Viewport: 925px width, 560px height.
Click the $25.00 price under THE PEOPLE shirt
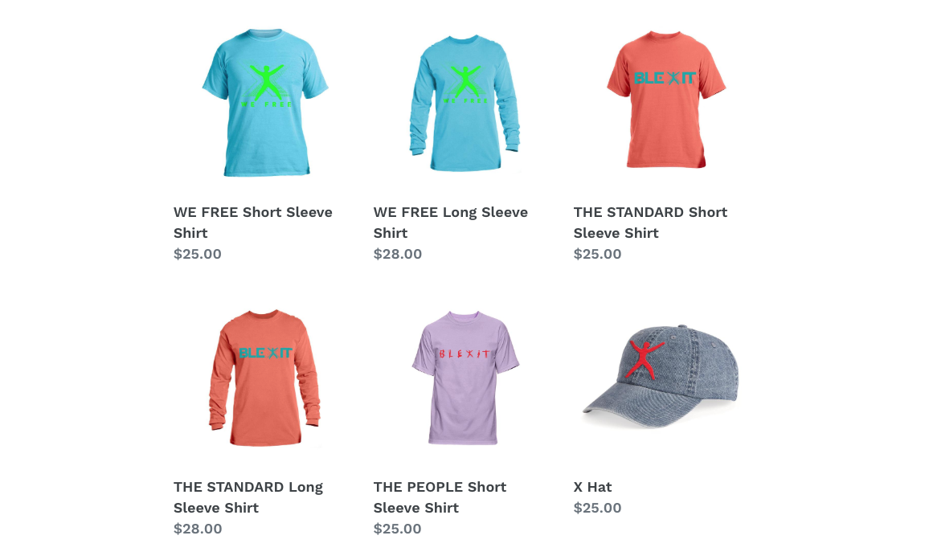398,529
